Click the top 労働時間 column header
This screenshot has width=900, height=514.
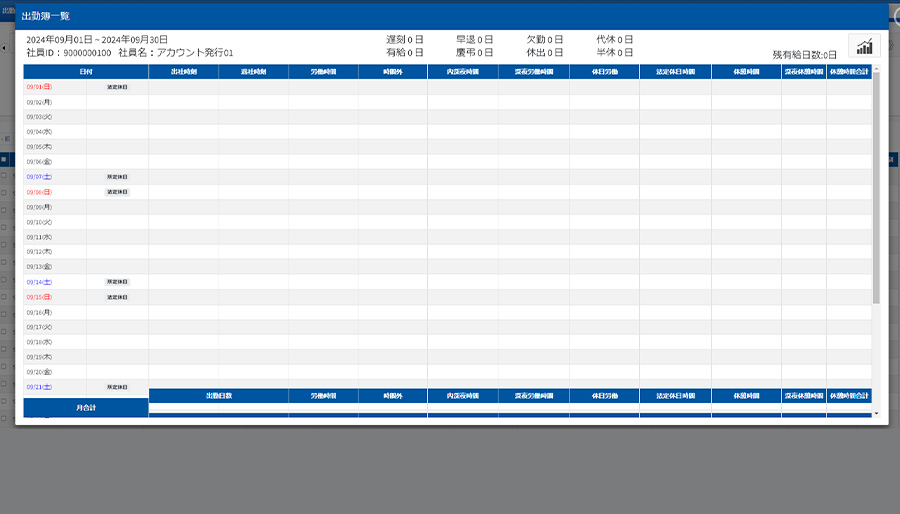point(323,72)
